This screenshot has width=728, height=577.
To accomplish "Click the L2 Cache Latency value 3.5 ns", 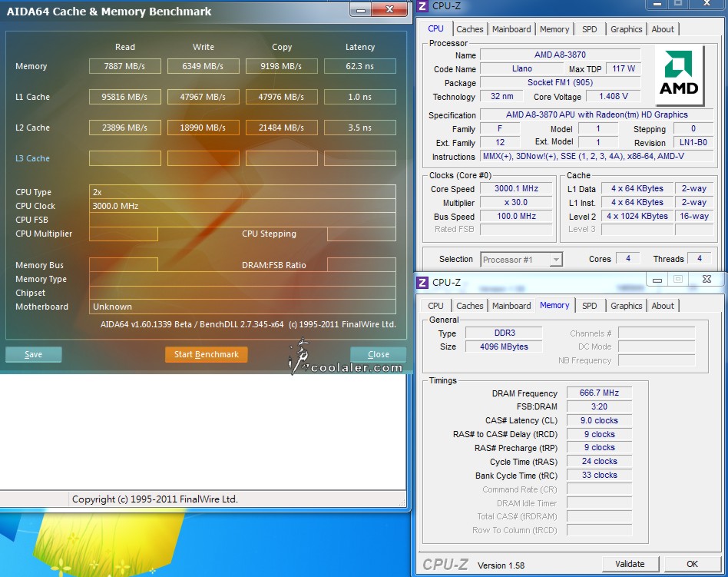I will click(x=360, y=128).
